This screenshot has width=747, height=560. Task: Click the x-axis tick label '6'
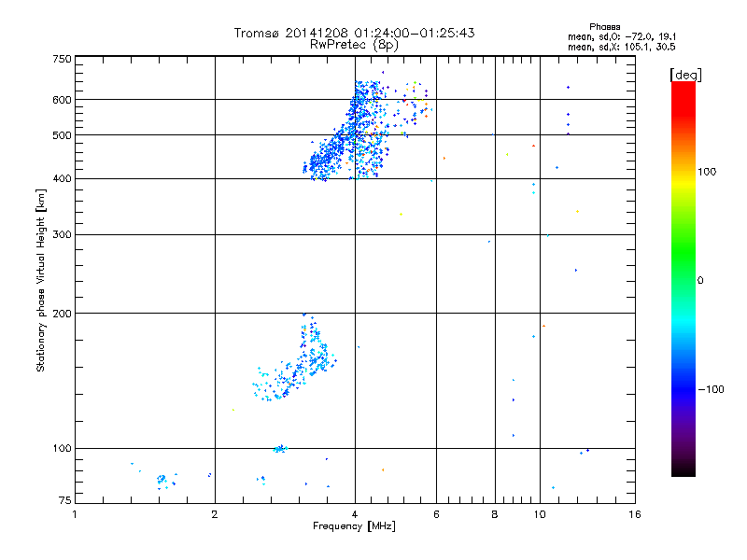(436, 514)
